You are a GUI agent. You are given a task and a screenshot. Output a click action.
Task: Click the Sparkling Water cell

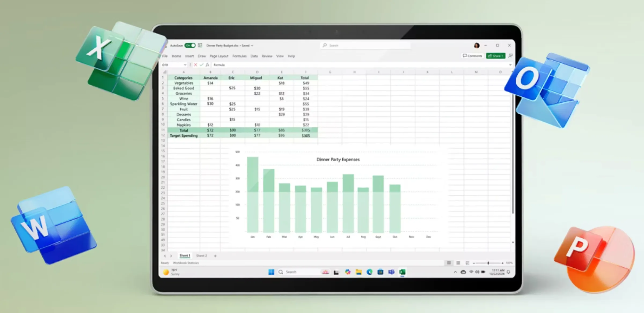[x=184, y=104]
